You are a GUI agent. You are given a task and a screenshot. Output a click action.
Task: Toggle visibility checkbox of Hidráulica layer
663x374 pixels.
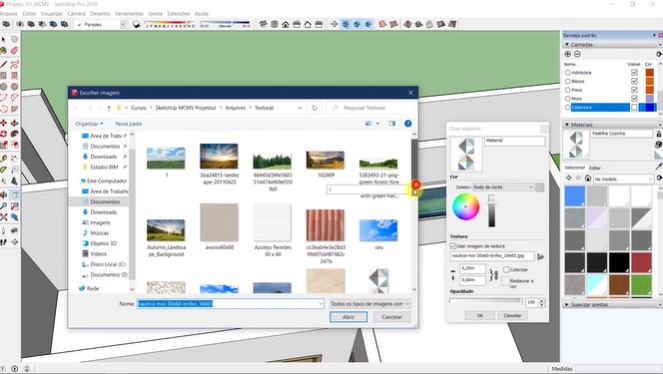634,73
